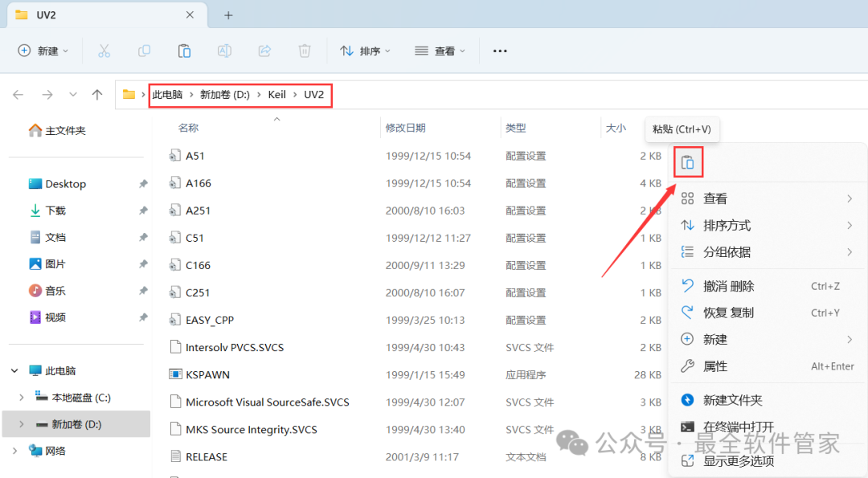Click the Cut icon in the toolbar

click(104, 50)
